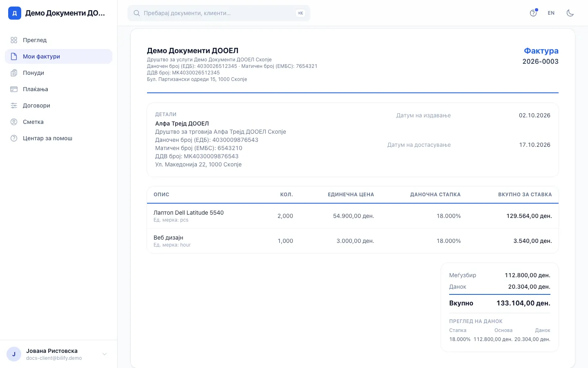Click the grand total 133.104,00 ден.
Viewport: 588px width, 368px height.
pyautogui.click(x=523, y=303)
